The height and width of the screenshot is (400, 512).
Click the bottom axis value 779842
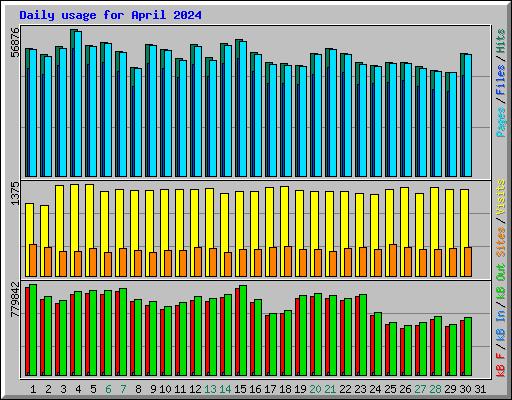point(15,299)
